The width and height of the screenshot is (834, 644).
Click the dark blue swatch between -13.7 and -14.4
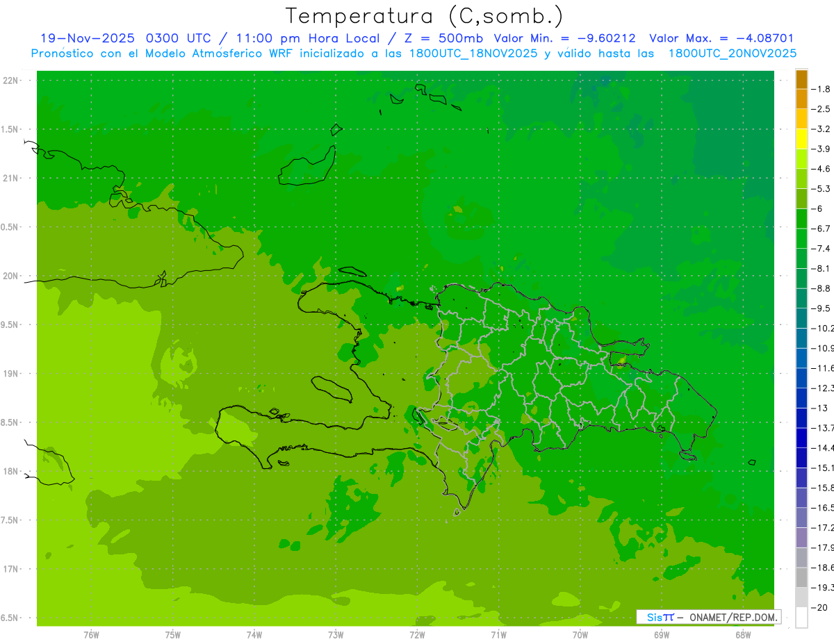pyautogui.click(x=801, y=438)
